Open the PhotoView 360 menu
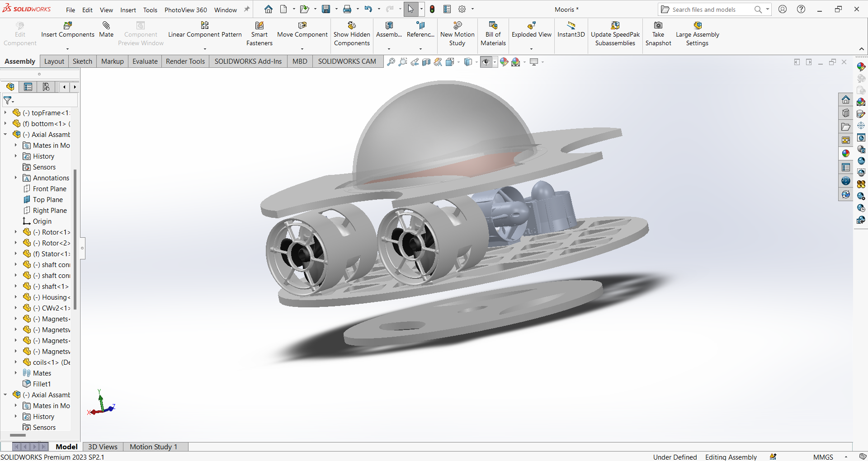 [x=185, y=10]
